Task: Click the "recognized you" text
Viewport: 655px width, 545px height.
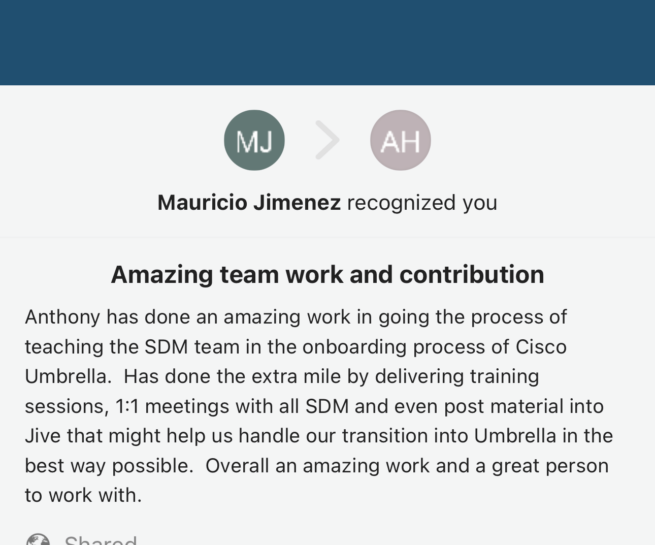Action: pos(422,203)
